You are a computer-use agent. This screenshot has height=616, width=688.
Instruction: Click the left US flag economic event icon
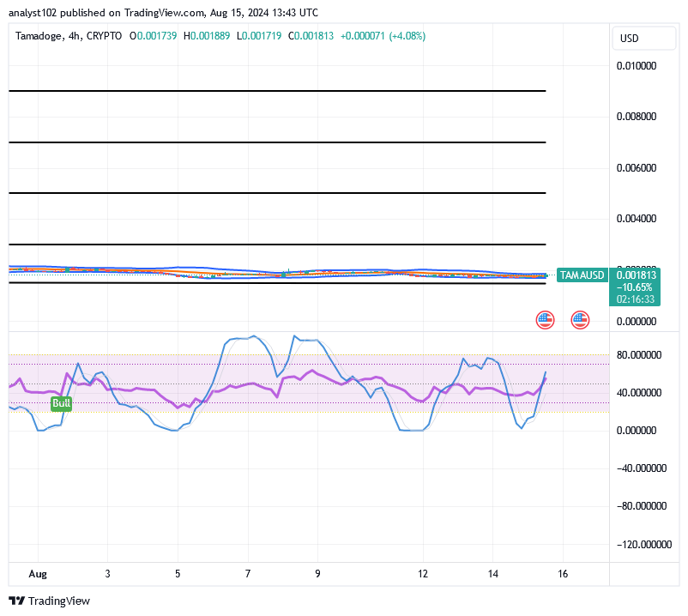tap(545, 319)
